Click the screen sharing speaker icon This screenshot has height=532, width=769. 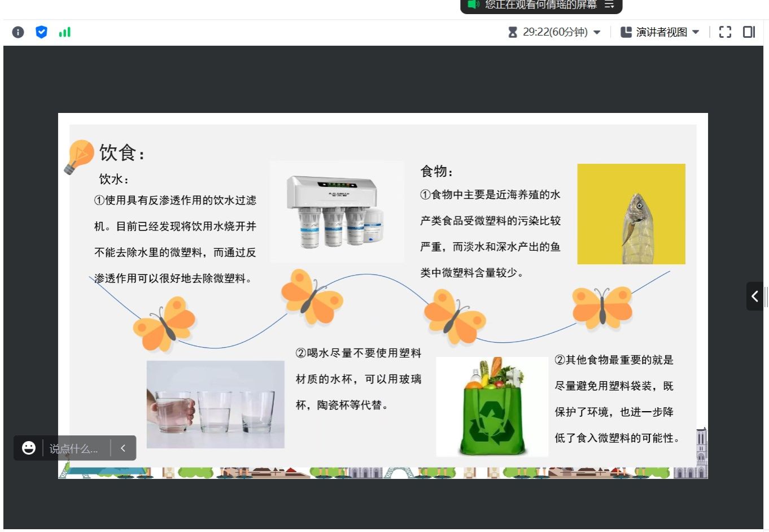coord(473,5)
